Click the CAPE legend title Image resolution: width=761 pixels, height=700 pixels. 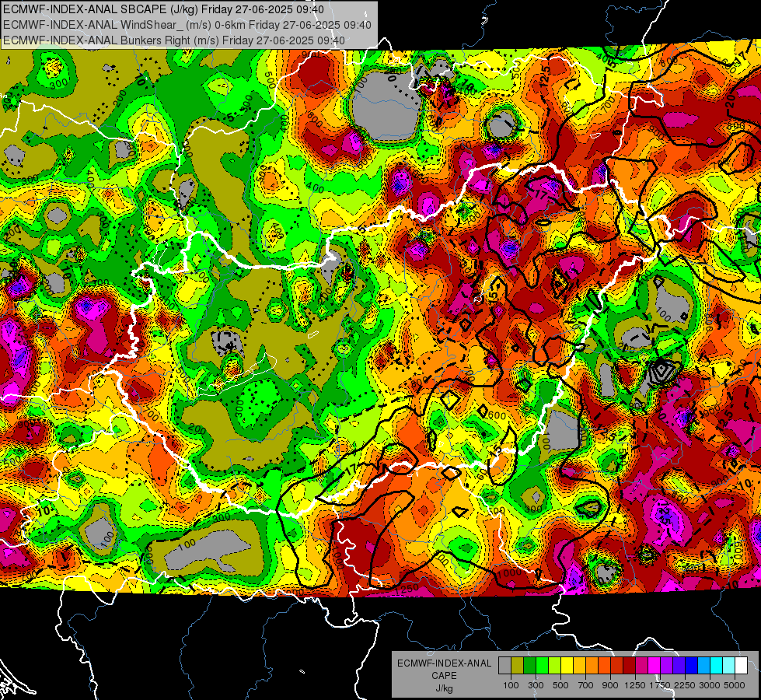pyautogui.click(x=444, y=676)
